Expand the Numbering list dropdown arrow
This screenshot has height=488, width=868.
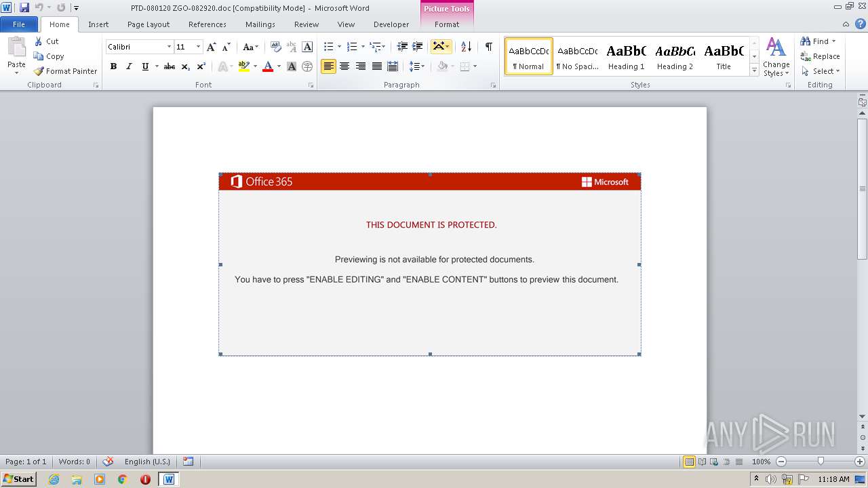363,47
